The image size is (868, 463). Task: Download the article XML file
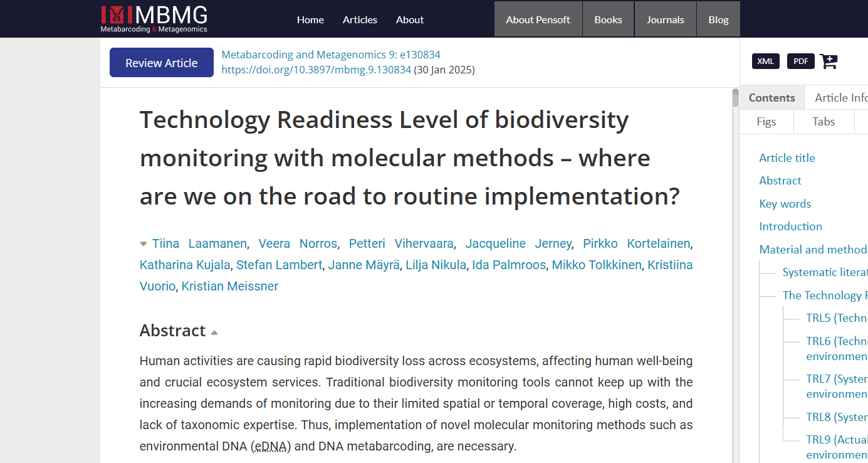(x=765, y=61)
